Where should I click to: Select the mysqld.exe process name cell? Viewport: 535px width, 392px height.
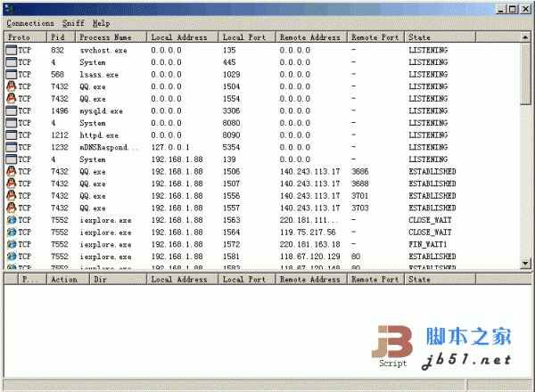click(x=101, y=111)
